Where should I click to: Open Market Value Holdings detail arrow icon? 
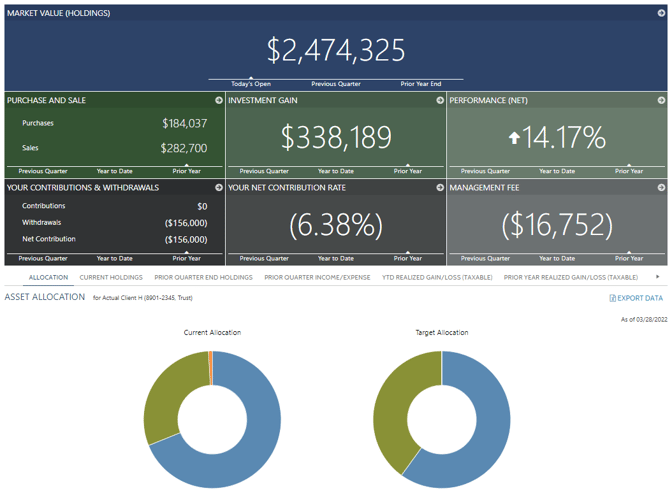coord(661,13)
